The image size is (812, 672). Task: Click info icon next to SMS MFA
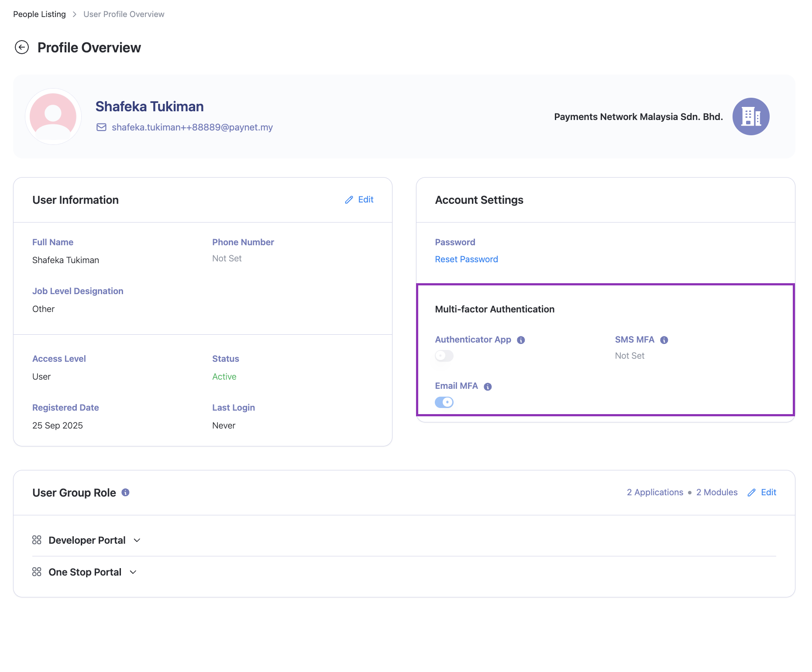[x=664, y=340]
